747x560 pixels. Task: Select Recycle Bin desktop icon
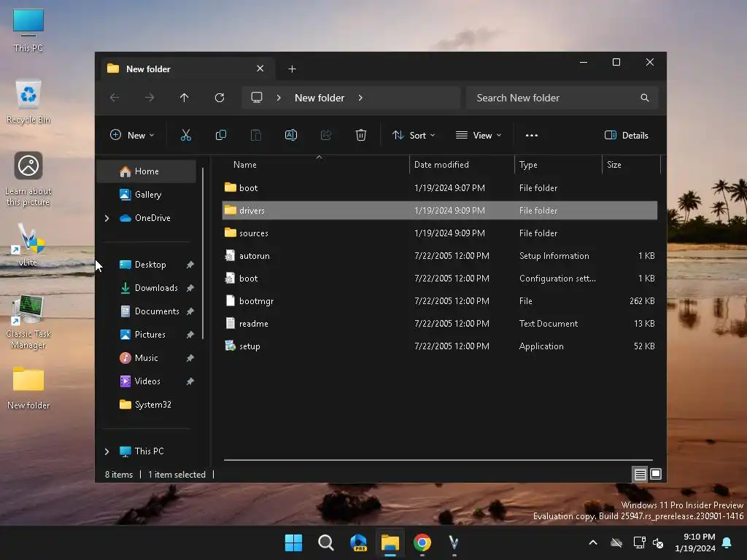click(x=28, y=102)
